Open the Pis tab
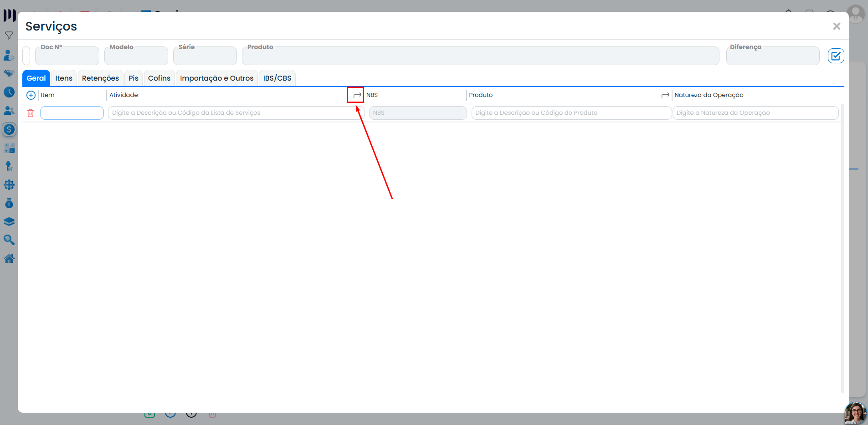This screenshot has width=868, height=425. pos(134,78)
